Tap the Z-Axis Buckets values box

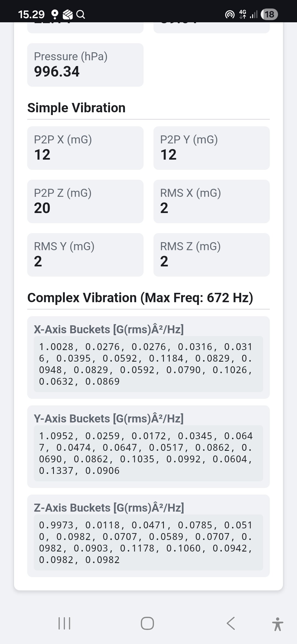point(148,542)
